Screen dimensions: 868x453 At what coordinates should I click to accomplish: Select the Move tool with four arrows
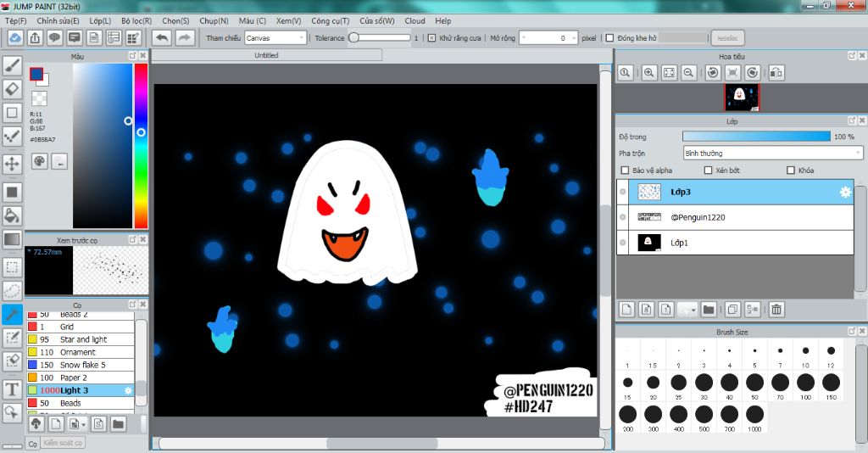pyautogui.click(x=12, y=164)
